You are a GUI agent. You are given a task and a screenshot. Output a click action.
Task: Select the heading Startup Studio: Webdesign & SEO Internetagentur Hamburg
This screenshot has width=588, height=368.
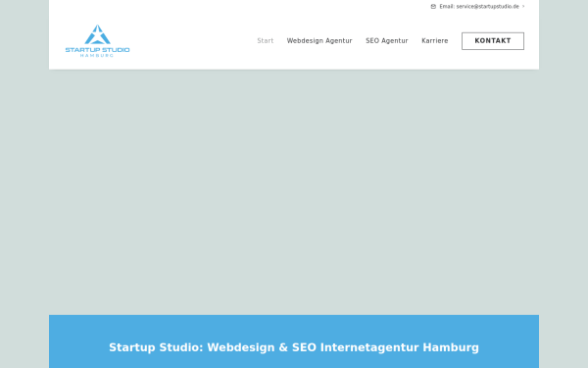coord(294,347)
